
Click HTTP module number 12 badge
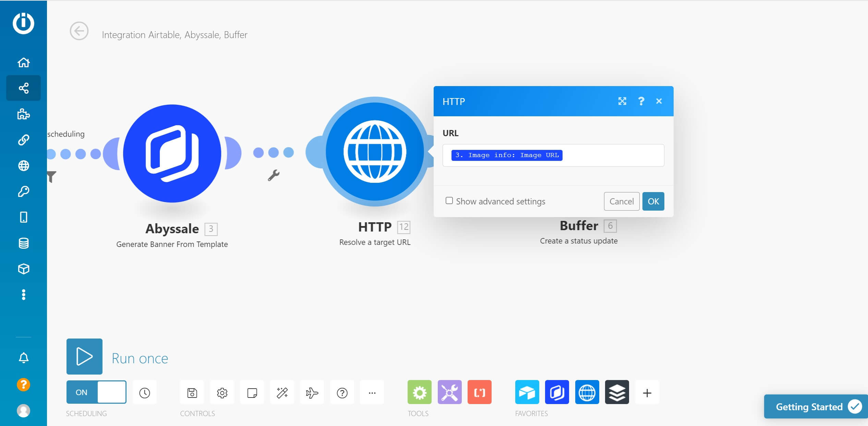click(x=404, y=227)
